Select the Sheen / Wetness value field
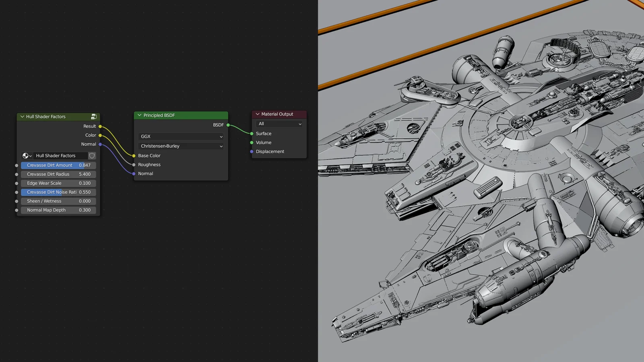644x362 pixels. 58,201
